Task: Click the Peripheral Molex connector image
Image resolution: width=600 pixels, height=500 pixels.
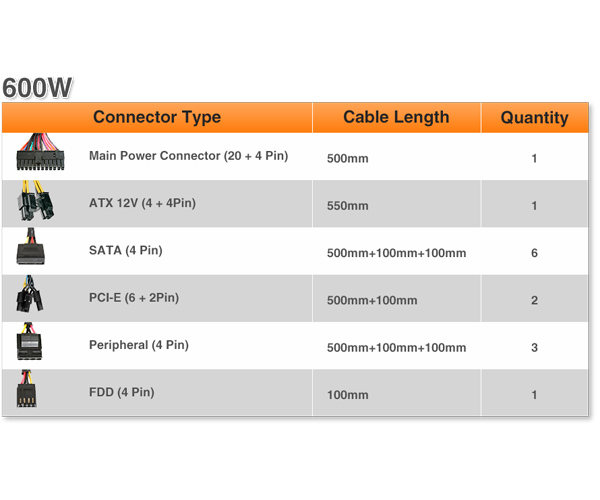Action: click(29, 341)
